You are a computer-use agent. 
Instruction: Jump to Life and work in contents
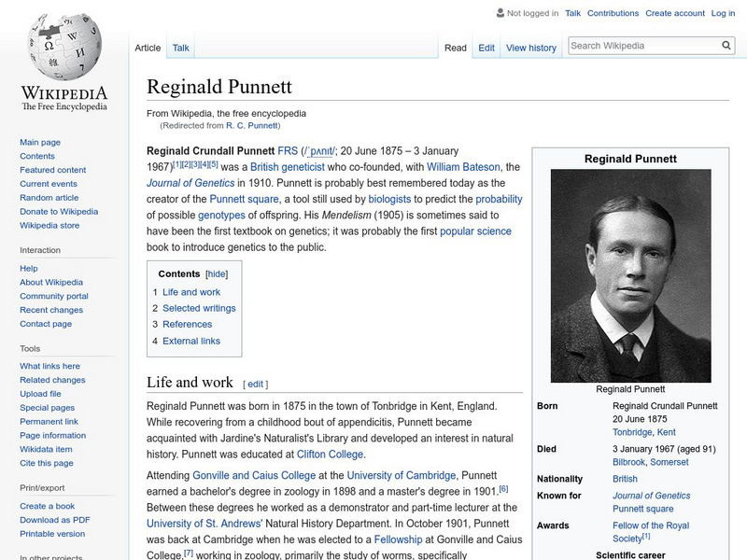click(191, 292)
